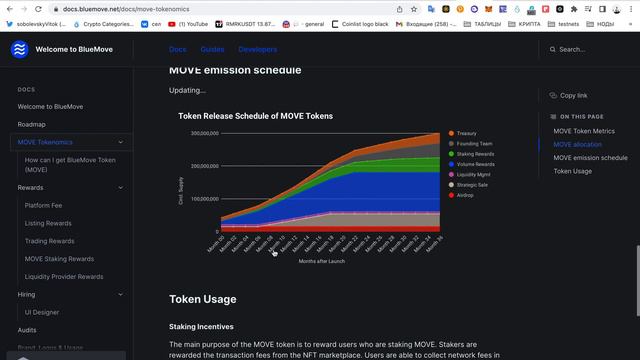Open the Coinlist logo black bookmark

pos(360,24)
